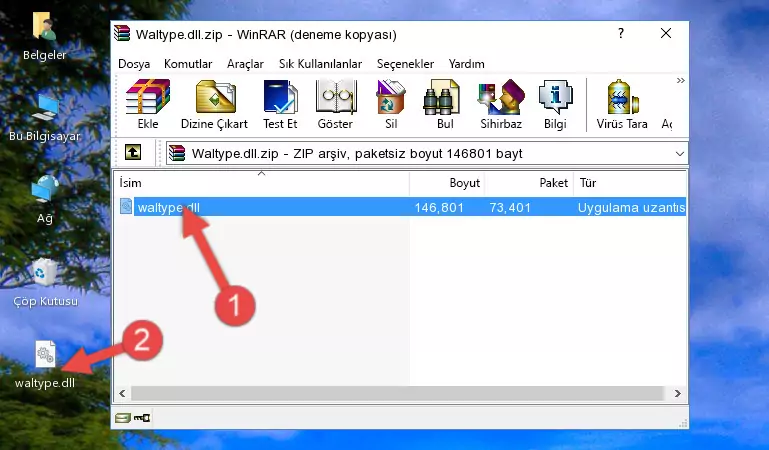
Task: Sort by the İsim column header
Action: click(x=262, y=183)
